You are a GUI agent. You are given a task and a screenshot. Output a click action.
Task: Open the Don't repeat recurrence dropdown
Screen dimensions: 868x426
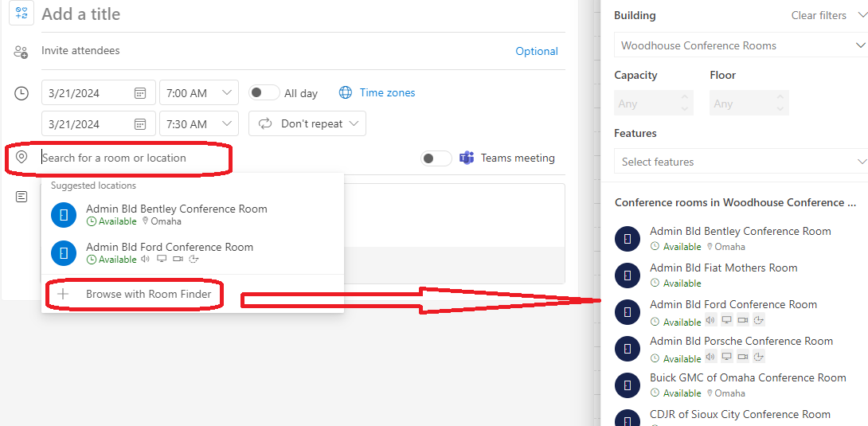[307, 123]
